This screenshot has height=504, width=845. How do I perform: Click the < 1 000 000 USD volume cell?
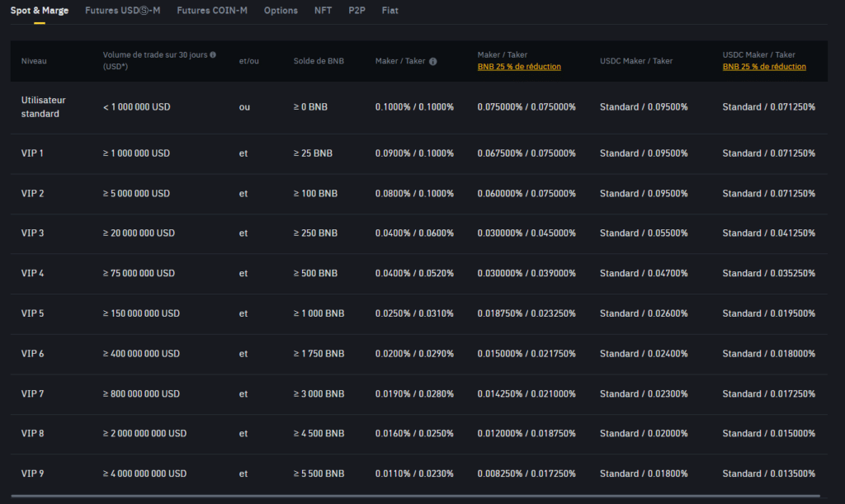pos(136,106)
